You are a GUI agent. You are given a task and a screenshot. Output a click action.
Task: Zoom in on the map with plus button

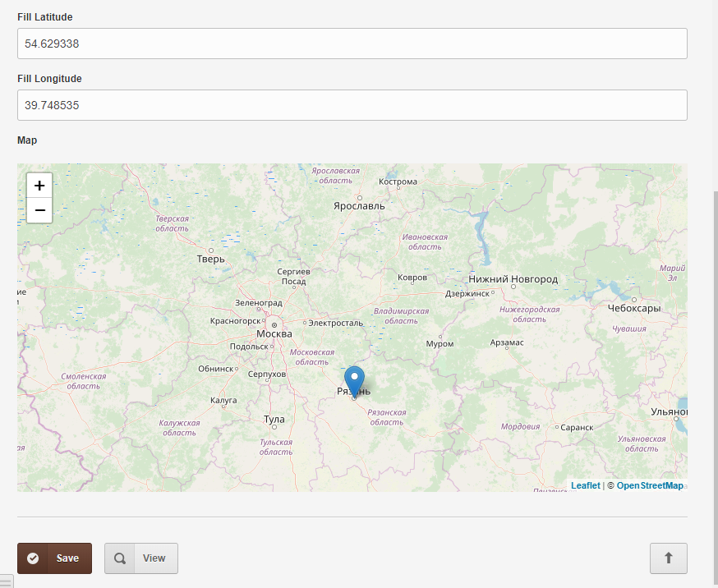(39, 186)
